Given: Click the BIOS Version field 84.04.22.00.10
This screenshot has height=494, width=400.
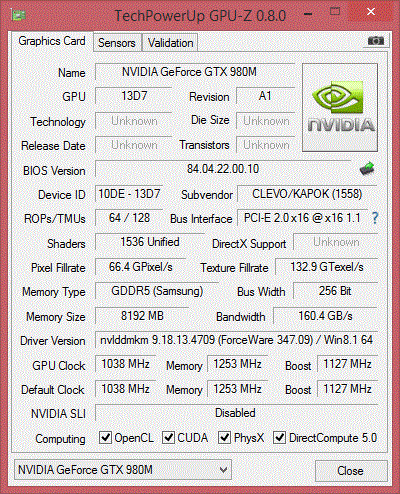Looking at the screenshot, I should click(223, 169).
